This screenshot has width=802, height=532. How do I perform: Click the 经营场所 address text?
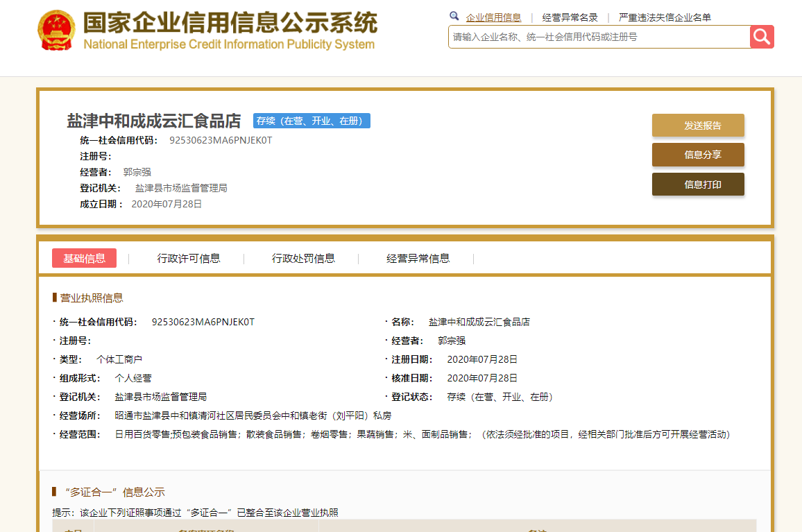click(253, 416)
